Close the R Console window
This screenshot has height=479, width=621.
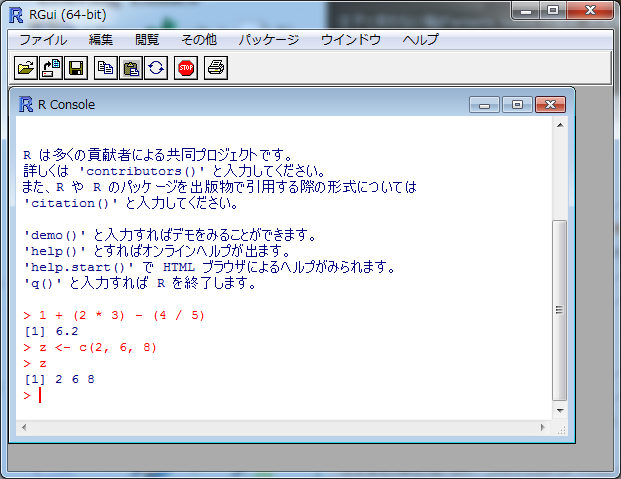coord(551,105)
